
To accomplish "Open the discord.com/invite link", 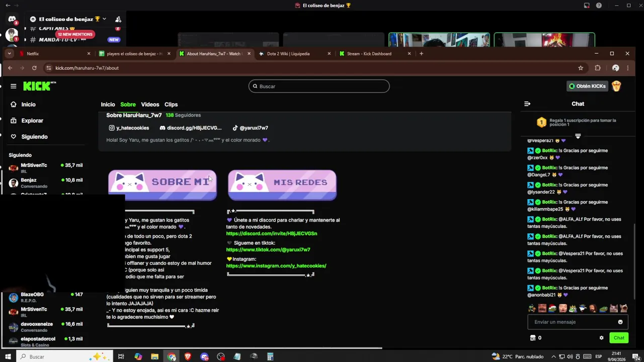I will [x=272, y=234].
